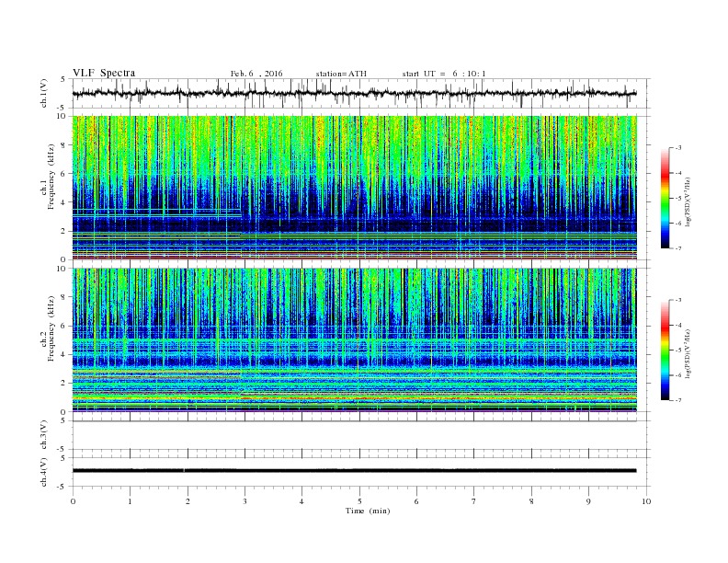Click the ch.2 spectrogram color bar
Screen dimensions: 728x563
click(x=665, y=350)
